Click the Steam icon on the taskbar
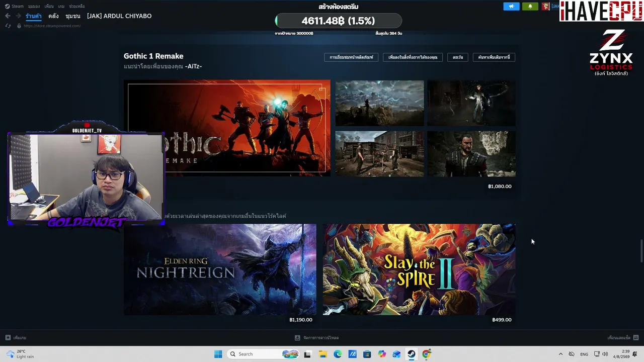The height and width of the screenshot is (362, 644). 412,354
